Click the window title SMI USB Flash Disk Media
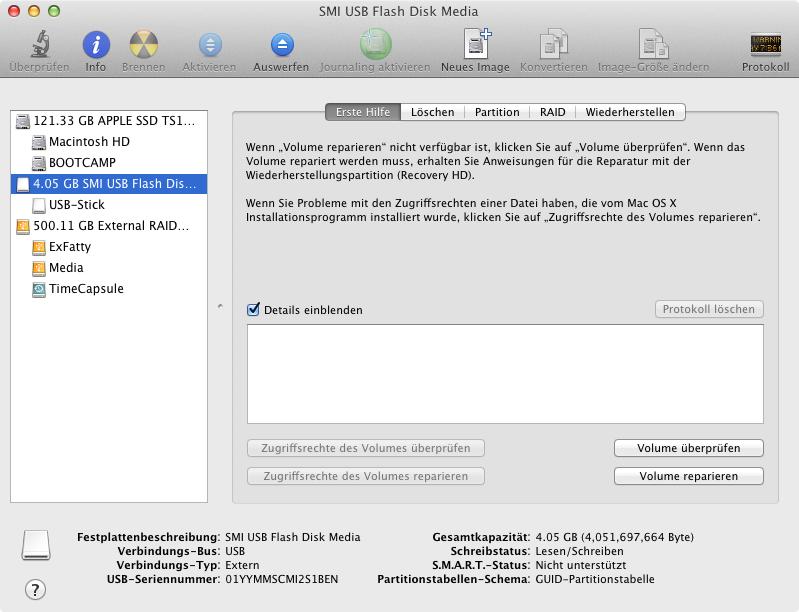799x612 pixels. click(x=398, y=11)
